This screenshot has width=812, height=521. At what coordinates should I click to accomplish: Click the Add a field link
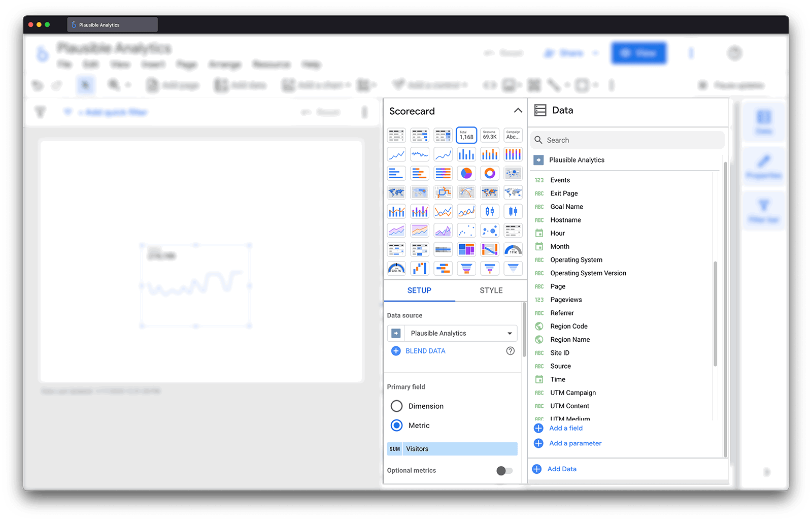click(565, 428)
